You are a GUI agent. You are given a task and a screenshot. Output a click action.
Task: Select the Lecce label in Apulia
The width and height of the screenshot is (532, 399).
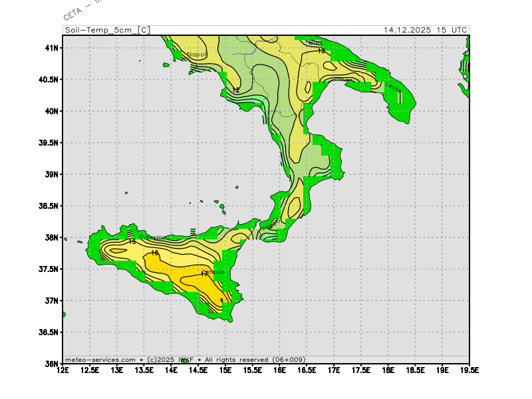tap(394, 86)
